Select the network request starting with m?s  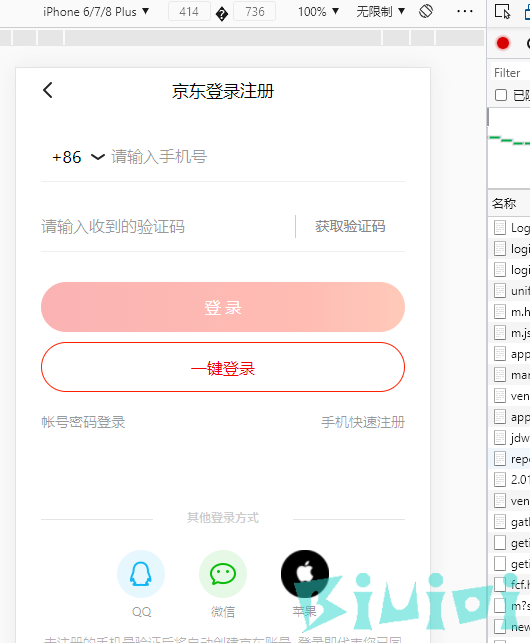509,606
